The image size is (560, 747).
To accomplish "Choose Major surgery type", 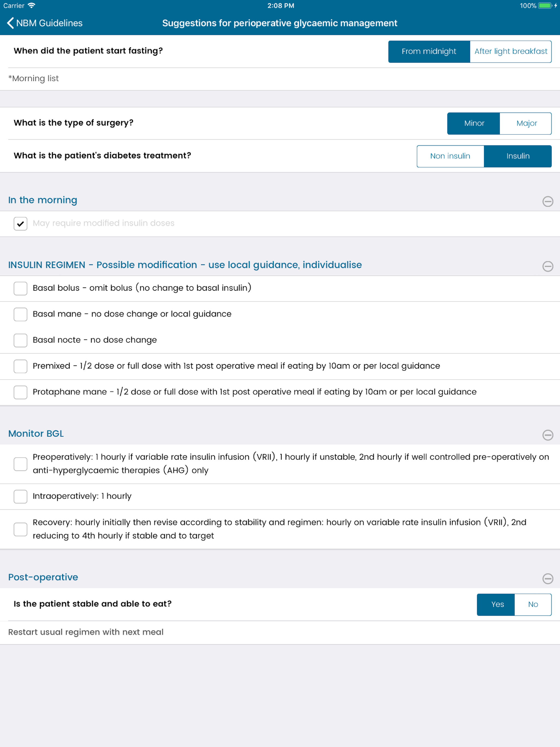I will (526, 123).
